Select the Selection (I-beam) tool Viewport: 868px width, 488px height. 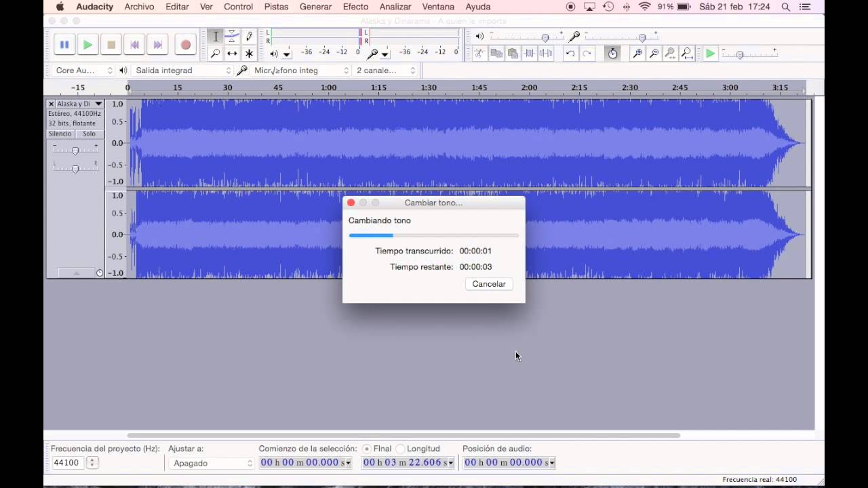pyautogui.click(x=216, y=37)
